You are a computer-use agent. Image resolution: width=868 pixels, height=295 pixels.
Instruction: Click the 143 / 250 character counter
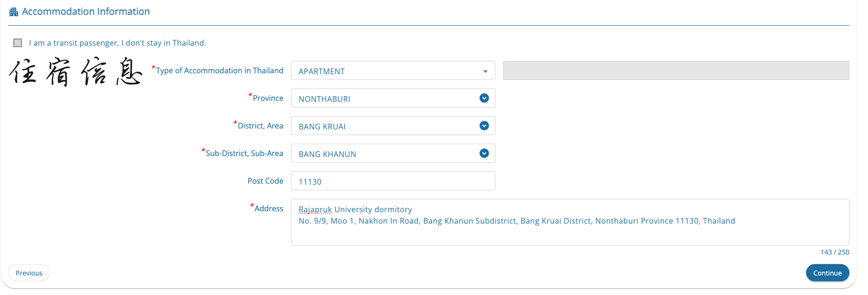coord(835,252)
